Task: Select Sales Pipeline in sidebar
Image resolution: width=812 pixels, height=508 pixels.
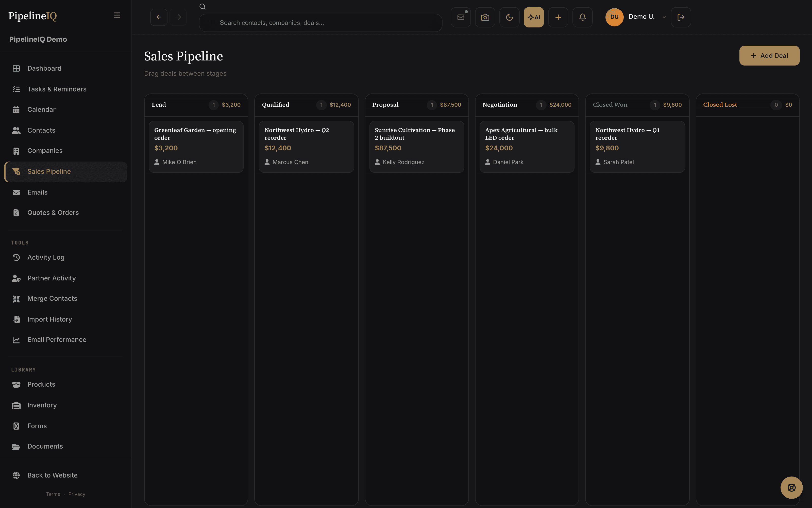Action: 66,172
